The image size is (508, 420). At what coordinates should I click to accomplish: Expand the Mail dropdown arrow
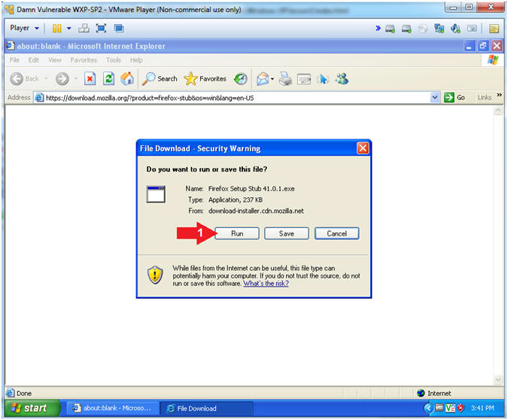(272, 79)
